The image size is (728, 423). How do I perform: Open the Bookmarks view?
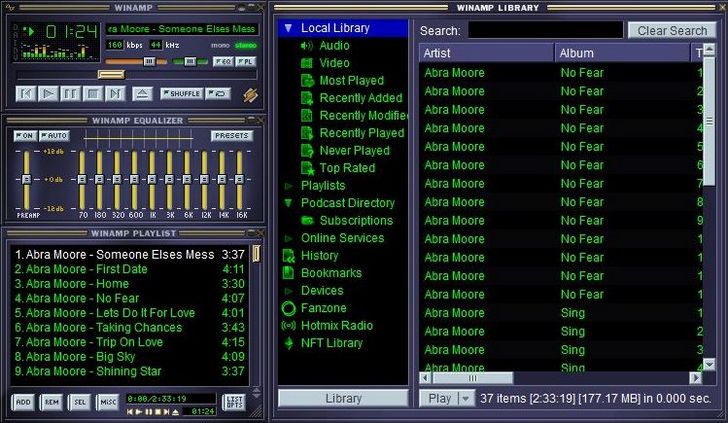click(x=331, y=273)
